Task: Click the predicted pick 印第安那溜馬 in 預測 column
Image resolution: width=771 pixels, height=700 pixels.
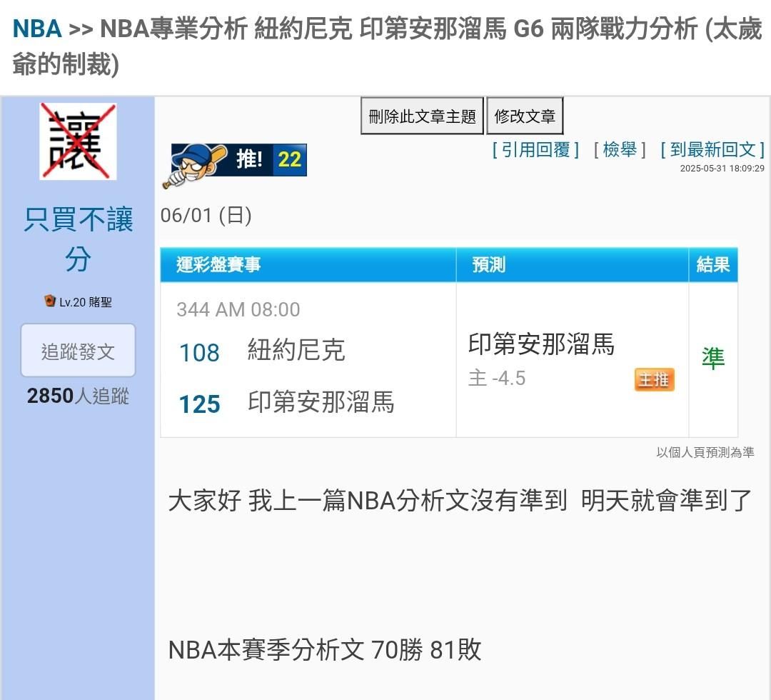Action: (541, 344)
